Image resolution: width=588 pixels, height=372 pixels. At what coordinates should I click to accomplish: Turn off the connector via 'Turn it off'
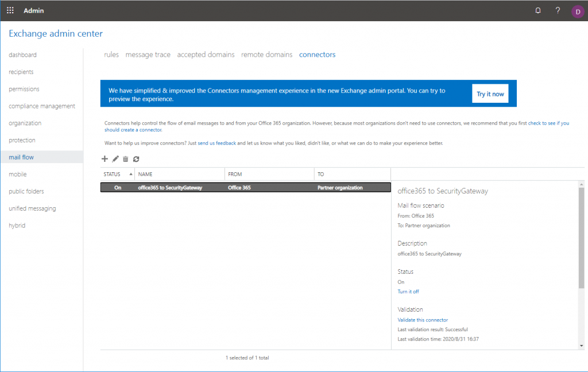pyautogui.click(x=408, y=292)
